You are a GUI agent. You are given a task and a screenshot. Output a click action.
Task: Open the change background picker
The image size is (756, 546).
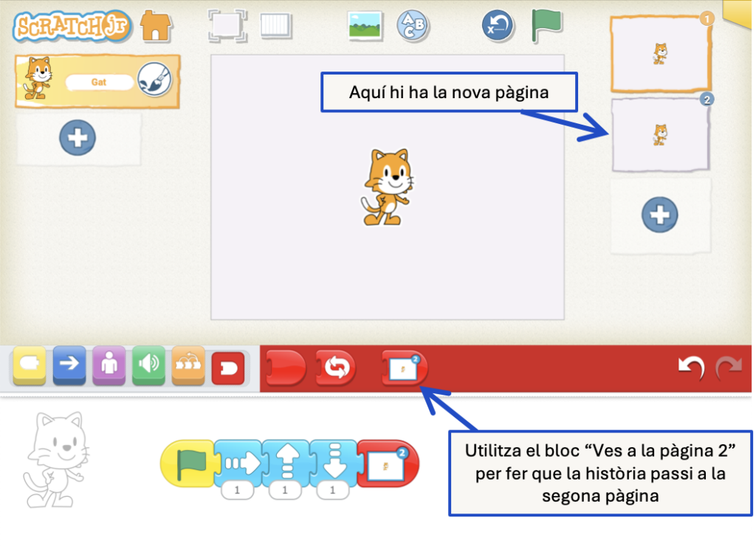pos(365,26)
